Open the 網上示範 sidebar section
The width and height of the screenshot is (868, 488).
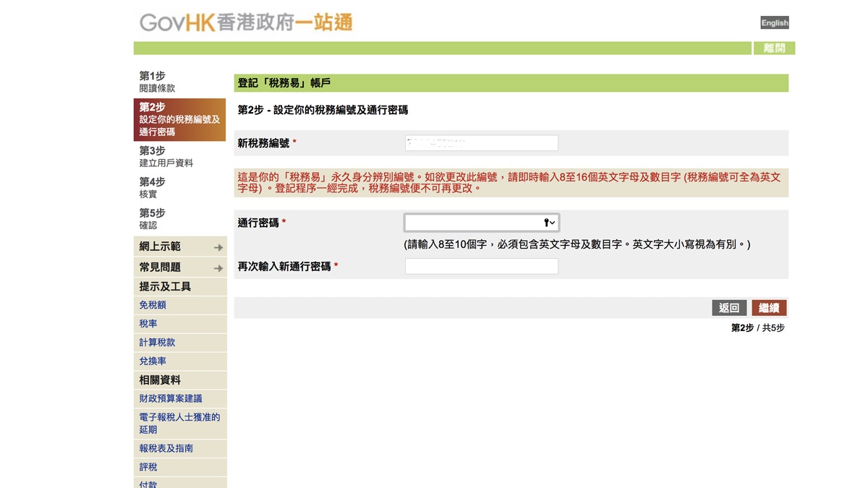coord(161,247)
